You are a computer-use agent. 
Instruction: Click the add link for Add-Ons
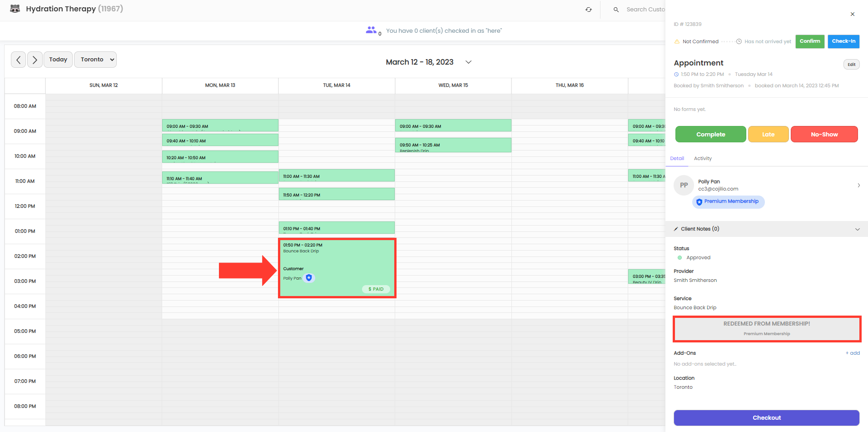click(853, 353)
